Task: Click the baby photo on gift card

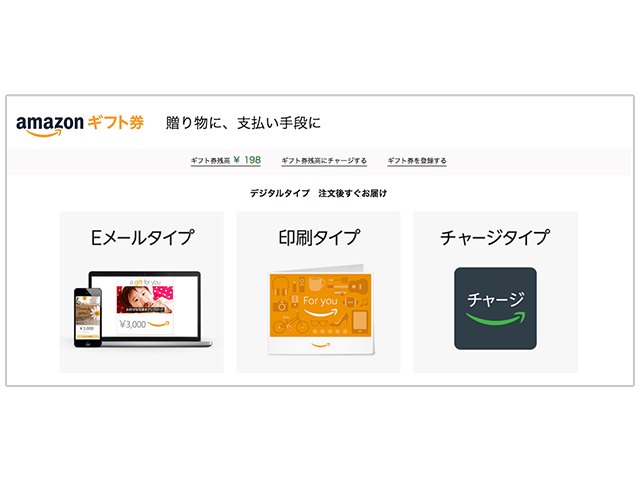Action: 145,300
